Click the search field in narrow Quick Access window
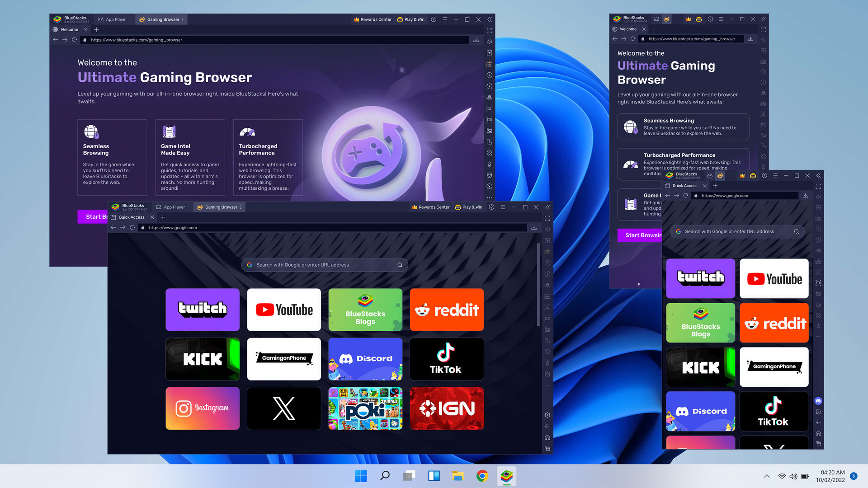Image resolution: width=868 pixels, height=488 pixels. click(x=737, y=231)
